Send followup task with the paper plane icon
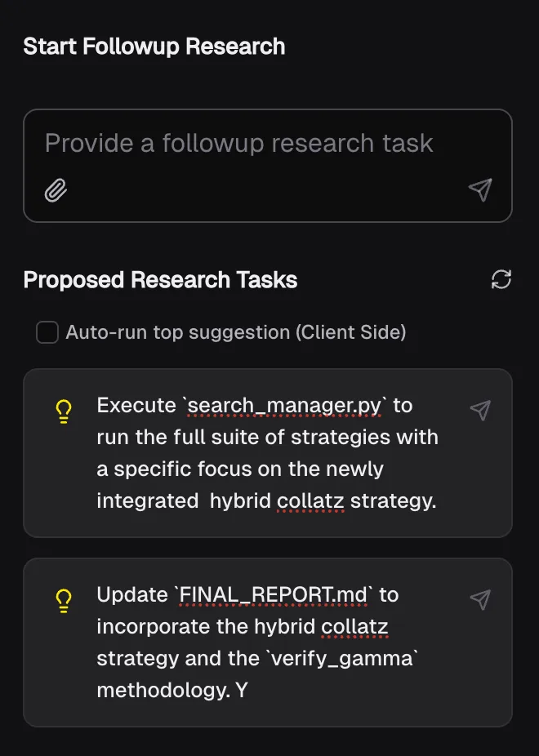539x756 pixels. (x=480, y=189)
